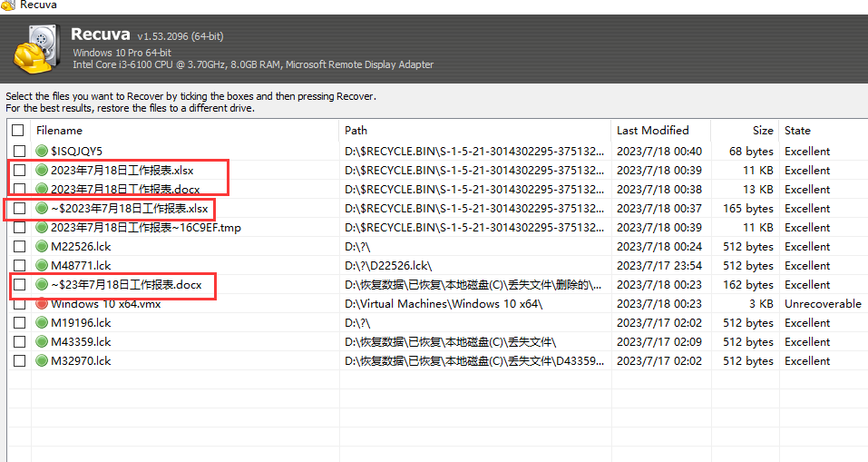The width and height of the screenshot is (868, 462).
Task: Select file name M32970.lck
Action: (x=81, y=360)
